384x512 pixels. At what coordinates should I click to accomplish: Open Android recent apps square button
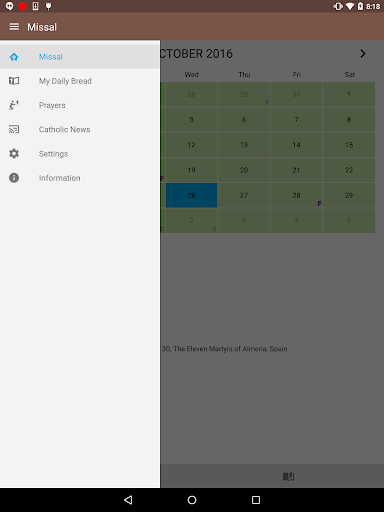pos(256,500)
